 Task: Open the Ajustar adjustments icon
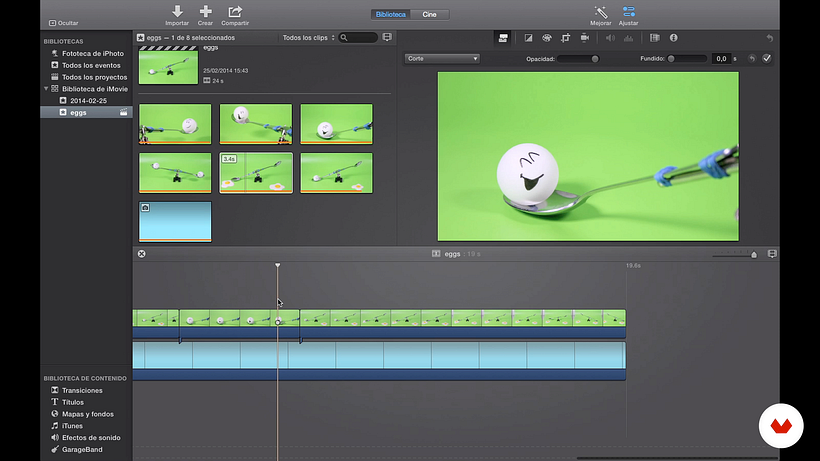(x=629, y=12)
